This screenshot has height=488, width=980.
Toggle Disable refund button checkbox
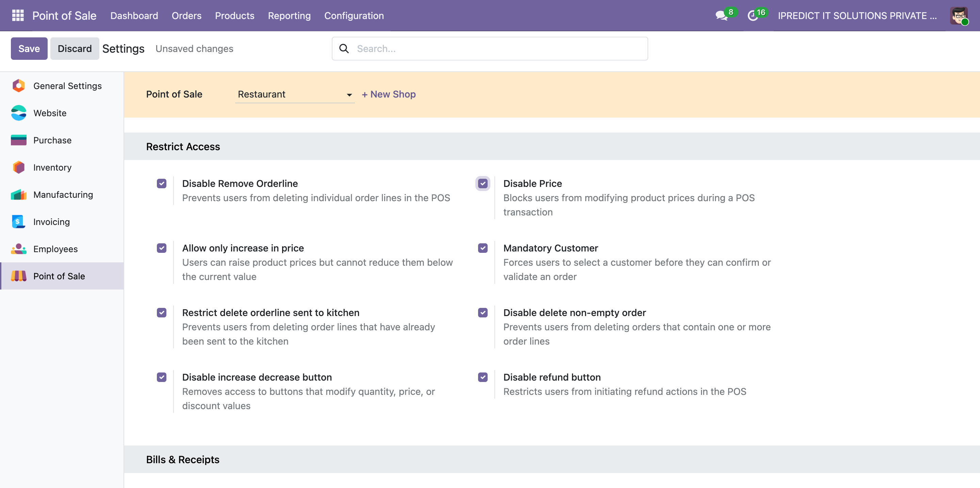coord(483,378)
